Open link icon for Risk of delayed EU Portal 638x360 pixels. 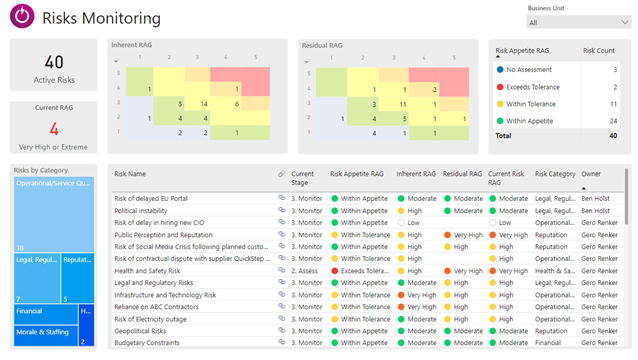point(282,198)
